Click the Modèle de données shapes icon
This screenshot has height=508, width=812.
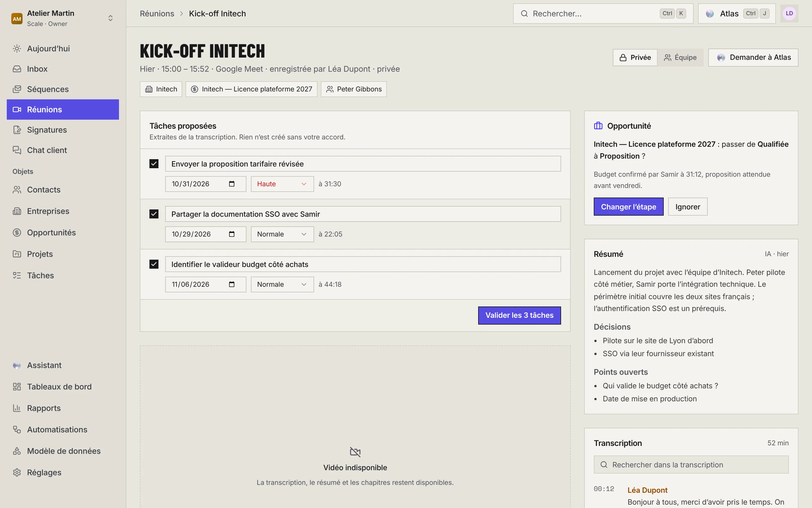(17, 451)
